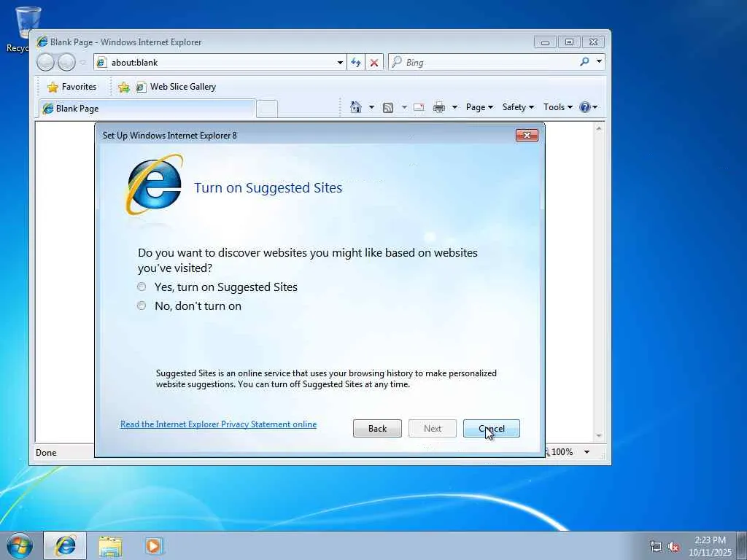The width and height of the screenshot is (747, 560).
Task: Select the Blank Page tab
Action: click(147, 109)
